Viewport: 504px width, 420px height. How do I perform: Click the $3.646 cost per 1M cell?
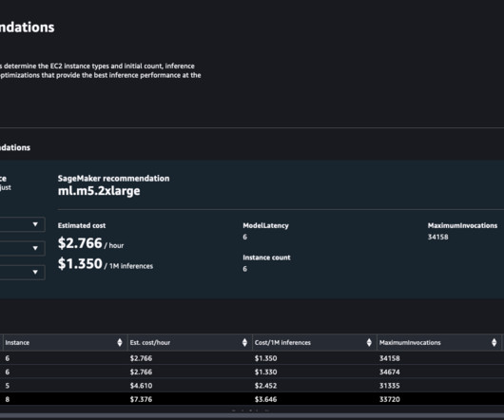click(266, 399)
